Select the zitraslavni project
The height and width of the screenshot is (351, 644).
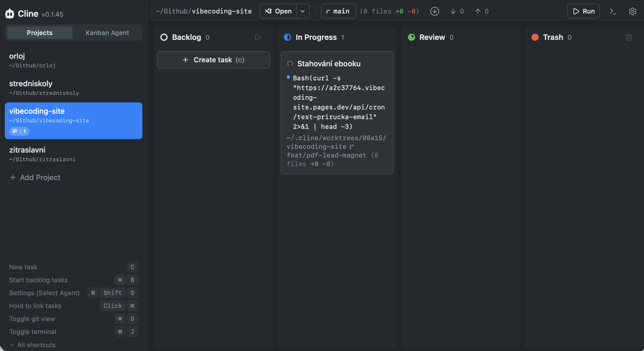(73, 154)
